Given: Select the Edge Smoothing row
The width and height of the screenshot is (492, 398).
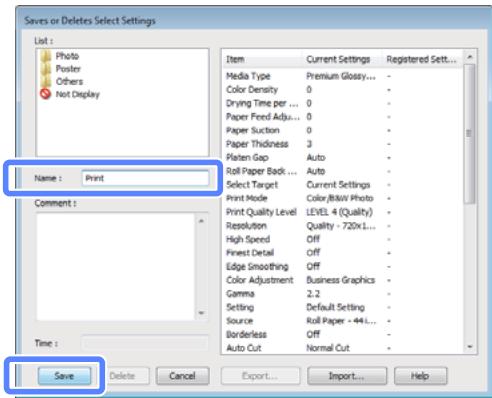Looking at the screenshot, I should pos(343,267).
